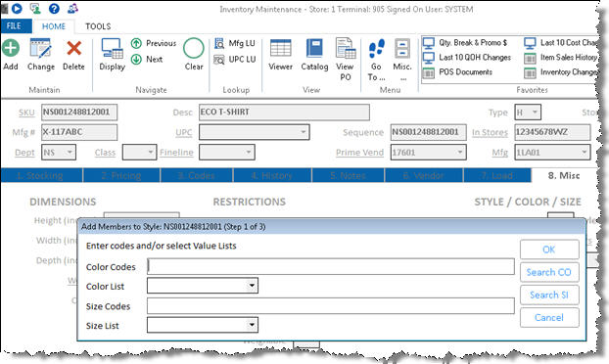This screenshot has width=609, height=364.
Task: Click the red Delete icon
Action: tap(73, 49)
